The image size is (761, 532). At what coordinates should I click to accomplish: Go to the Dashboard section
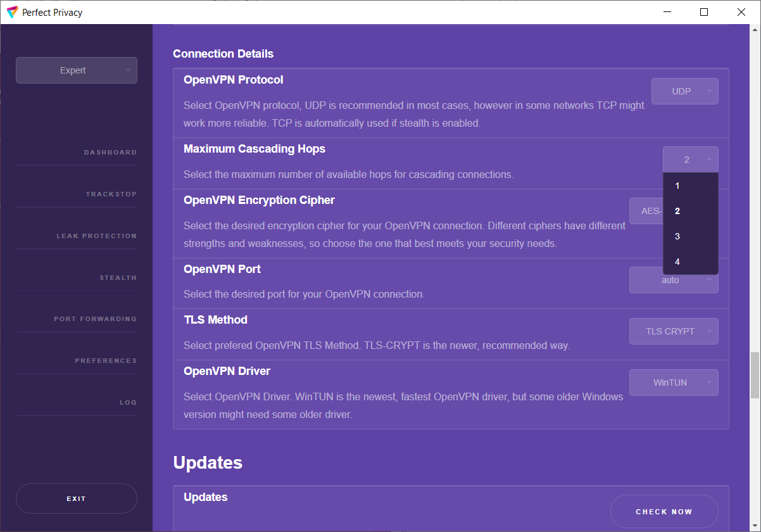(x=110, y=153)
